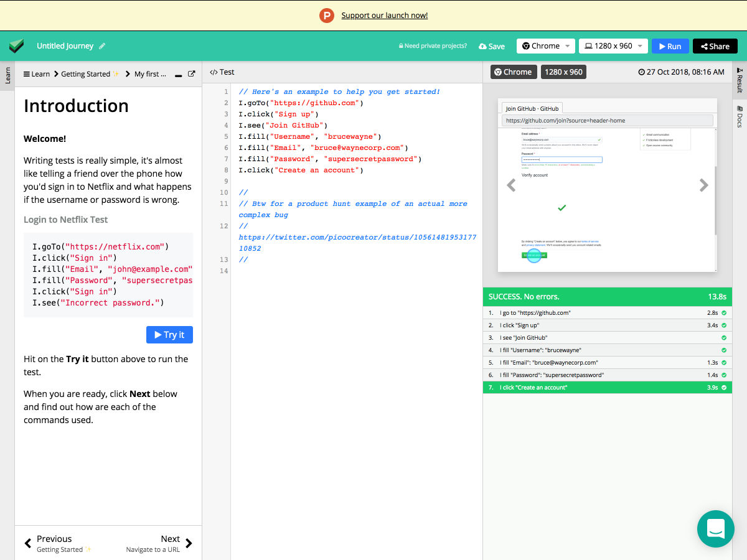
Task: Go to Previous lesson Getting Started
Action: point(57,543)
